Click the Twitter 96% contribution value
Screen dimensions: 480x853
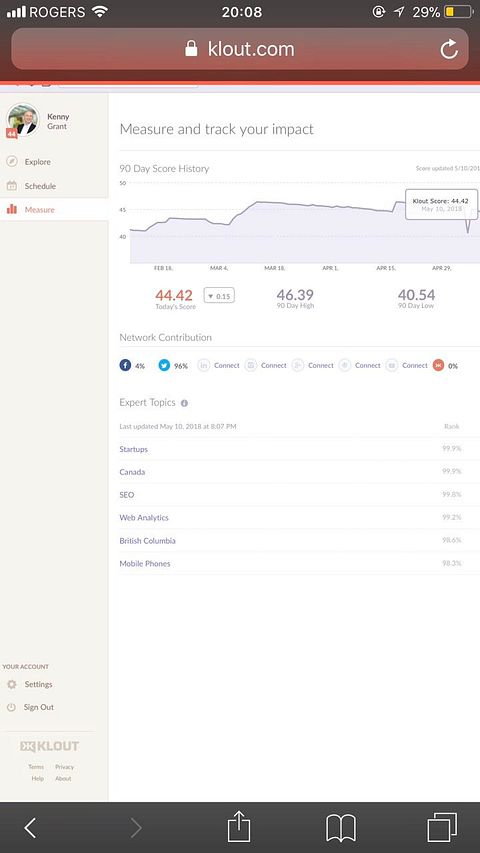point(181,366)
